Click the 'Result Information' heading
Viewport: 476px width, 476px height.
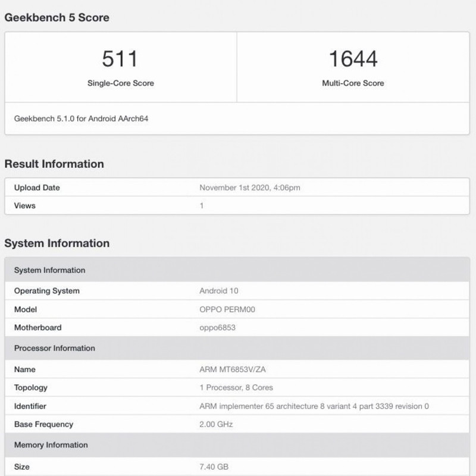tap(54, 164)
